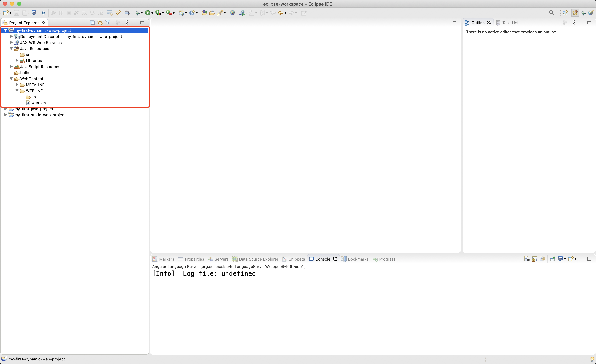Viewport: 596px width, 364px height.
Task: Switch to the Markers tab
Action: tap(163, 259)
